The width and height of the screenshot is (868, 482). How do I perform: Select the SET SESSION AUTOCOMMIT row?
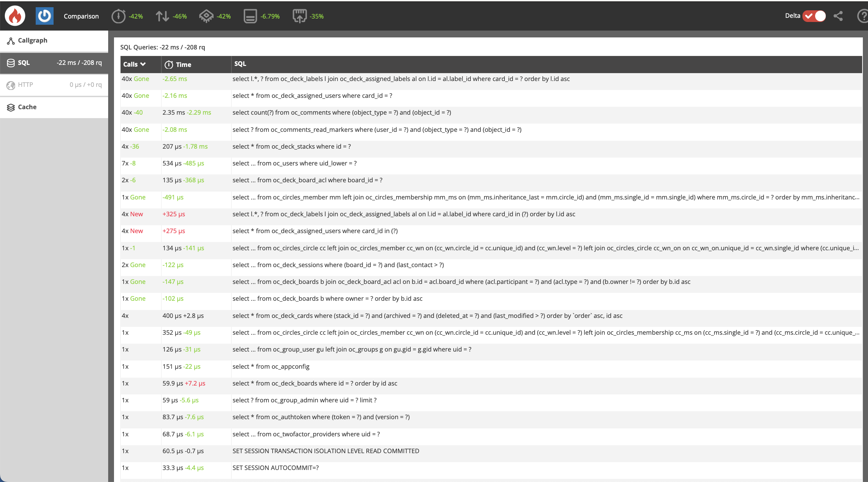[x=275, y=468]
